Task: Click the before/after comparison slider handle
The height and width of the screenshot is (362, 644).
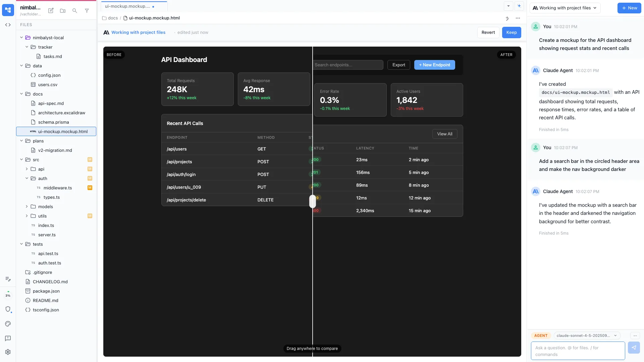Action: (x=313, y=201)
